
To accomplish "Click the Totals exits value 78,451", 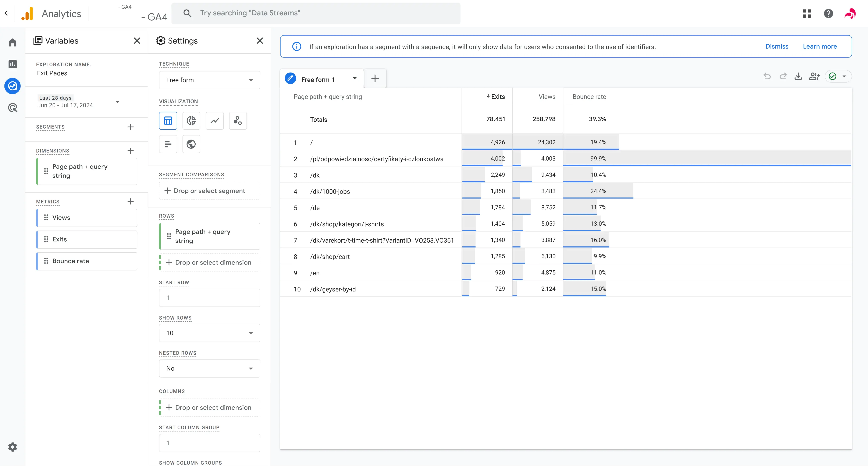I will [x=496, y=119].
